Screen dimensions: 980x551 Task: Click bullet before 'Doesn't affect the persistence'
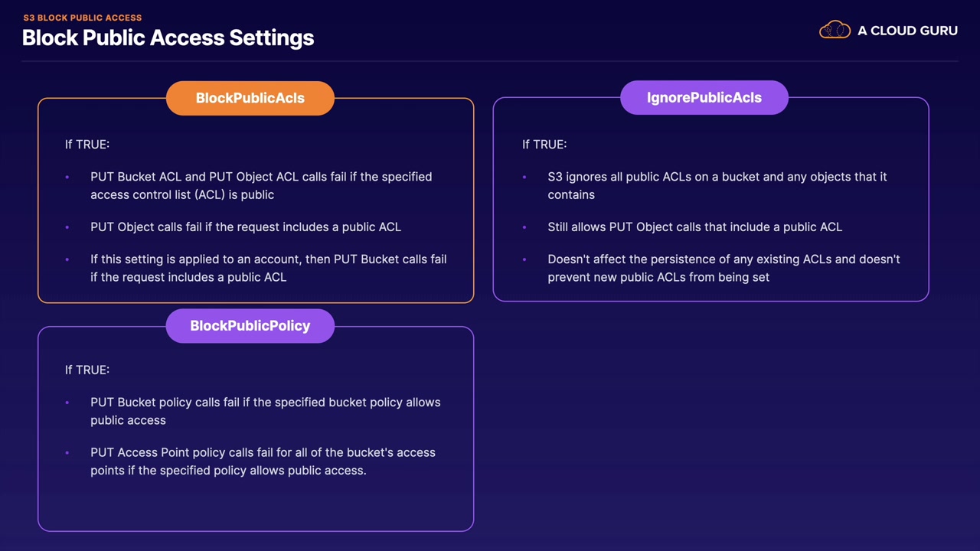[524, 260]
